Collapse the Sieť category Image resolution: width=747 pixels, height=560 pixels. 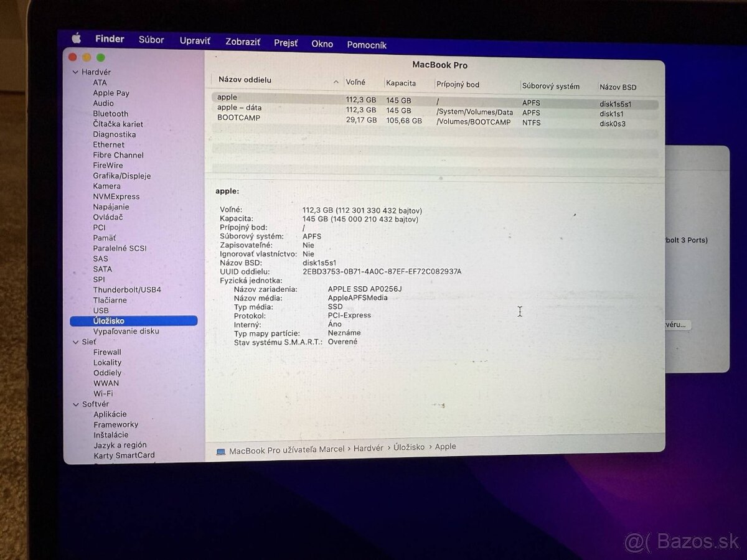click(75, 342)
